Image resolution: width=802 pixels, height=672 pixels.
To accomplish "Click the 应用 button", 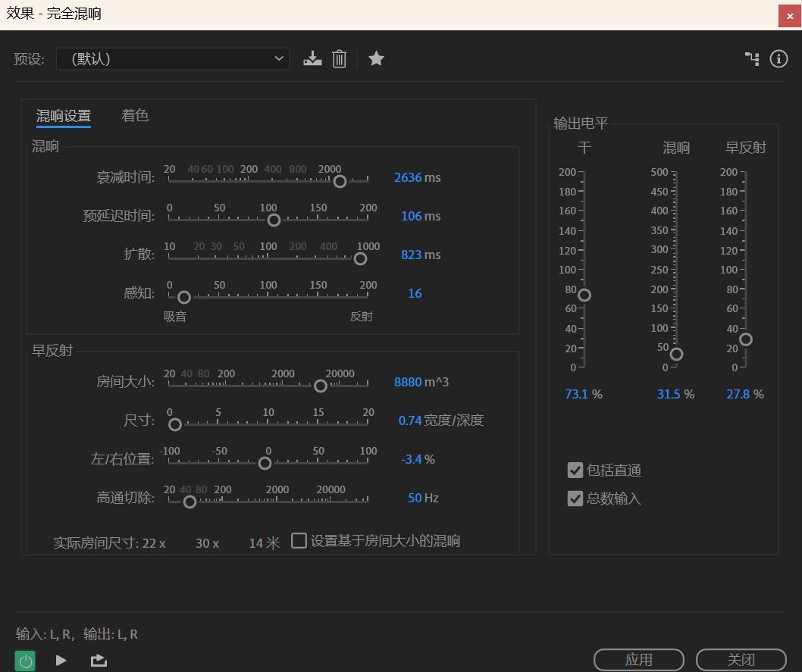I will pyautogui.click(x=638, y=660).
